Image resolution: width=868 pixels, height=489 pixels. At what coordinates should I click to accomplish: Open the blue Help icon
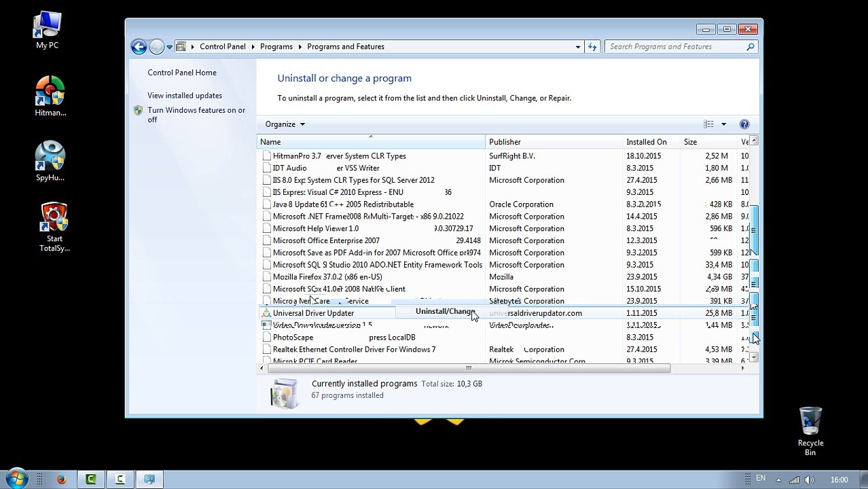pyautogui.click(x=744, y=124)
